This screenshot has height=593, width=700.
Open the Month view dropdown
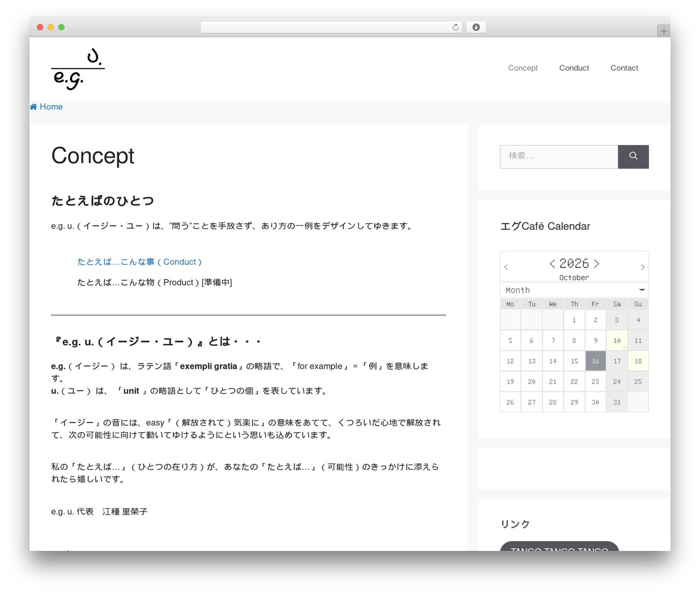point(574,290)
